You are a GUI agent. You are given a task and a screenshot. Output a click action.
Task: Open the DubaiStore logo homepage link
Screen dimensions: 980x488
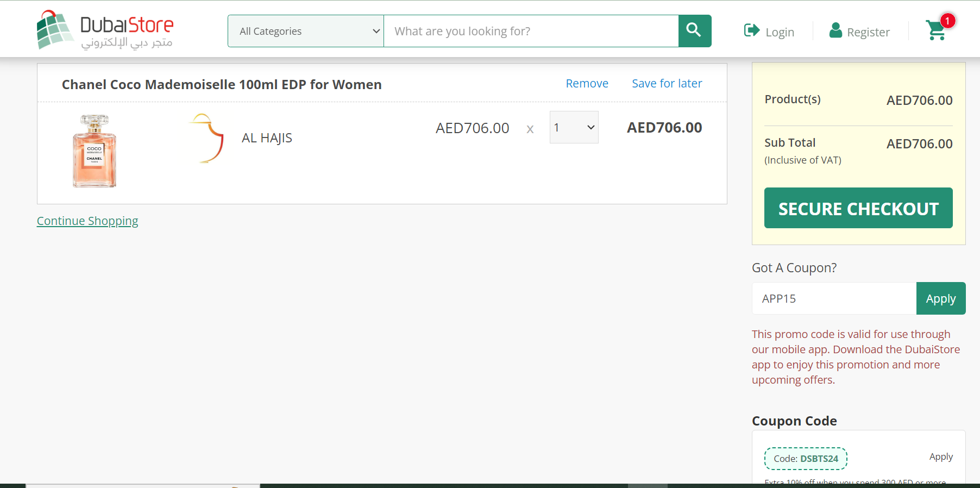(x=105, y=30)
